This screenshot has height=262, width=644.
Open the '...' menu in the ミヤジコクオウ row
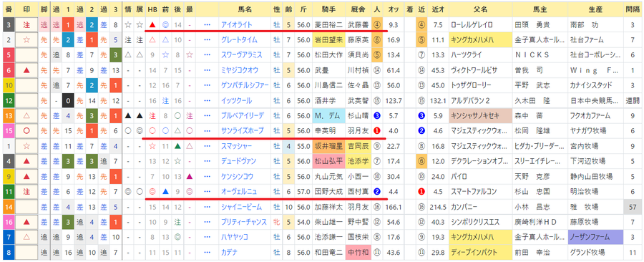(207, 70)
